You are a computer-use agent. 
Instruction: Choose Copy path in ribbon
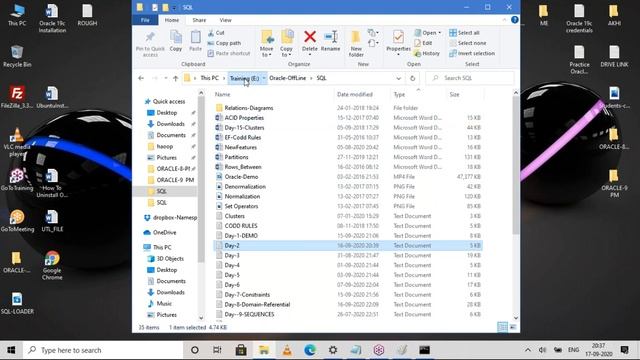(224, 43)
